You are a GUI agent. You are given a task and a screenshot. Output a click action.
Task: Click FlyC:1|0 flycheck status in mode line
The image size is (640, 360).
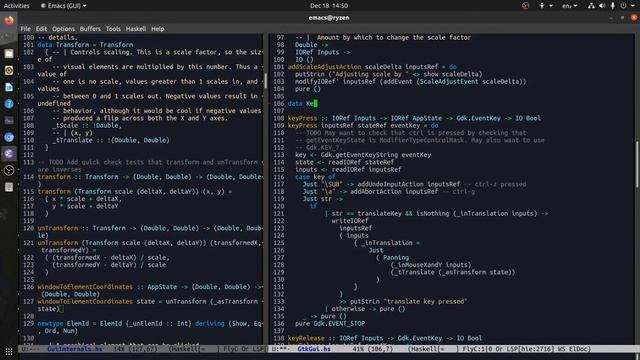(x=478, y=349)
